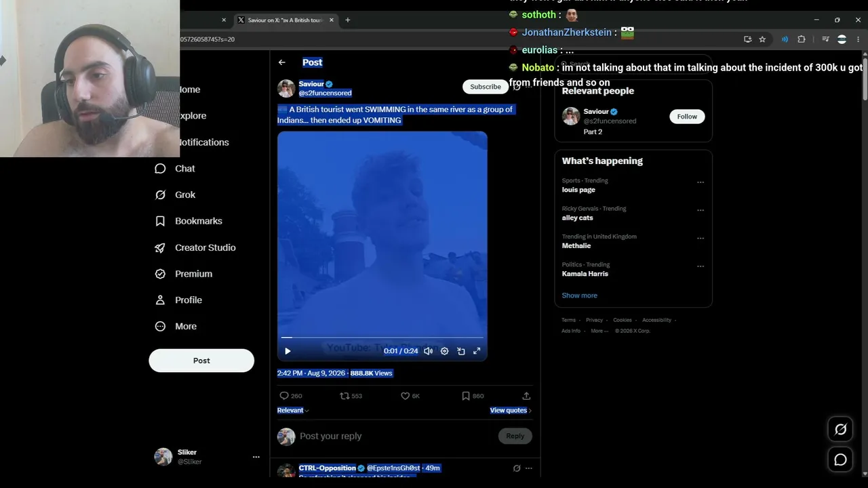Close the Saviour on X tab
This screenshot has height=488, width=868.
point(332,20)
